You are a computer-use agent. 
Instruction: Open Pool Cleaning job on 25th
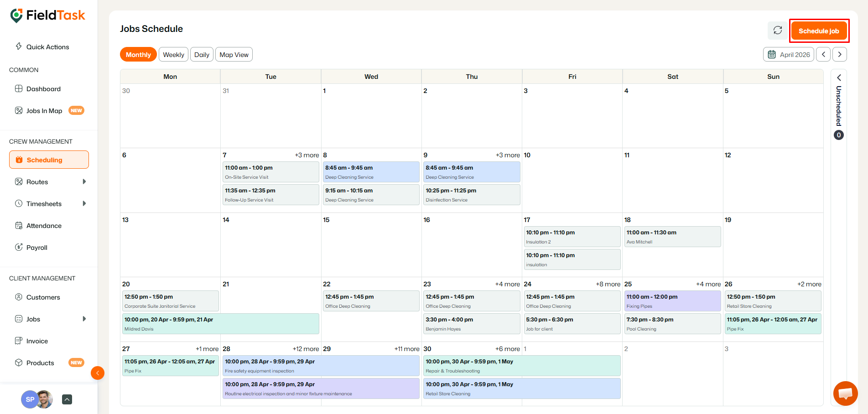673,324
